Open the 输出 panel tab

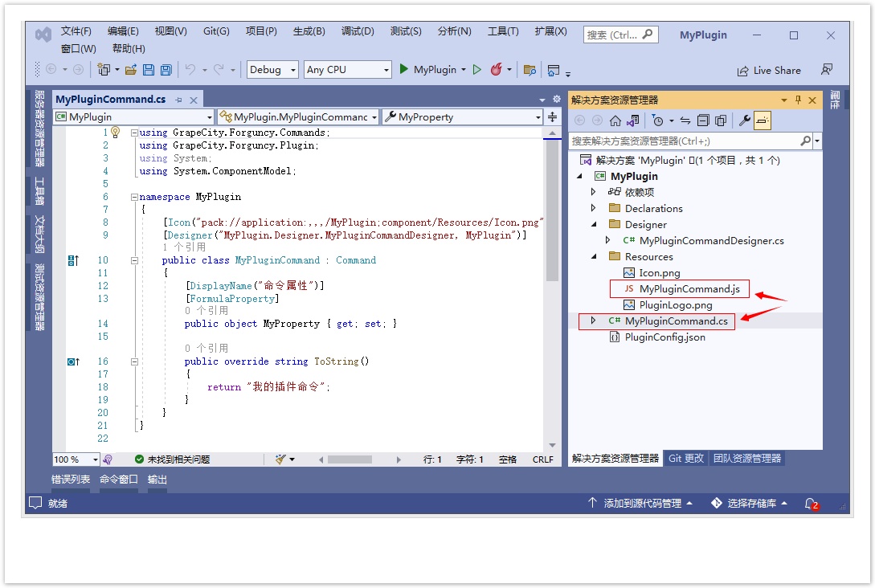point(157,480)
